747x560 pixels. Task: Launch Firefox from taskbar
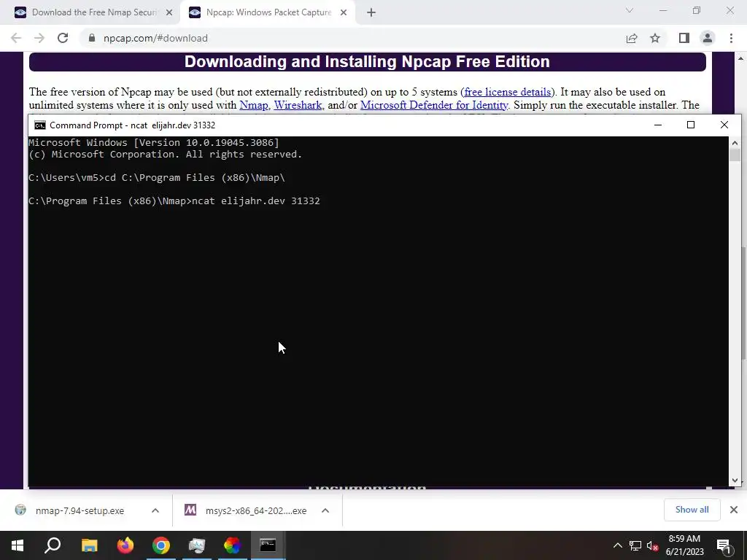tap(125, 545)
